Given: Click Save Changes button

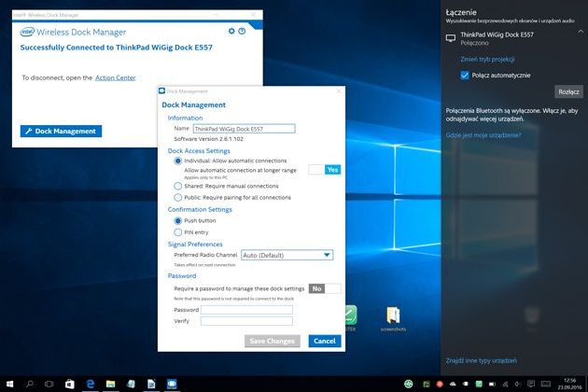Looking at the screenshot, I should tap(273, 341).
